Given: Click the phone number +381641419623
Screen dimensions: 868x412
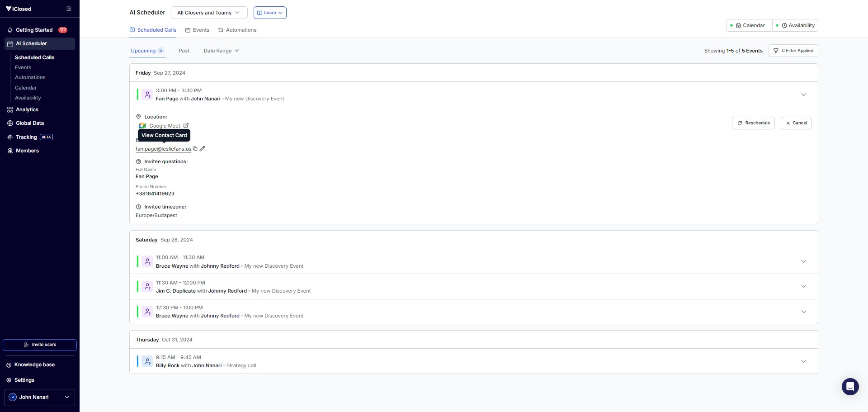Looking at the screenshot, I should [155, 194].
